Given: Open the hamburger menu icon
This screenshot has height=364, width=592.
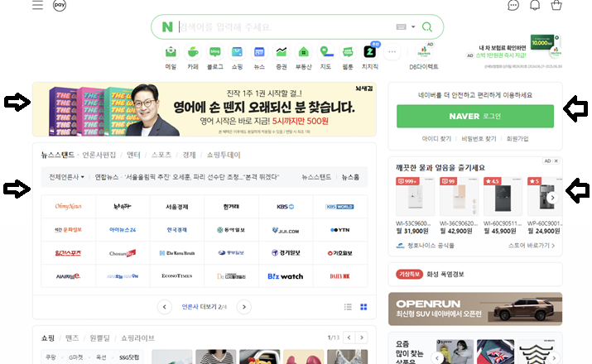Looking at the screenshot, I should 37,5.
